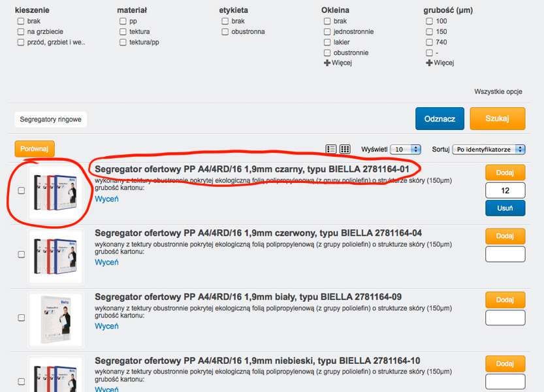Select Okleina 'brak' checkbox

pos(327,21)
